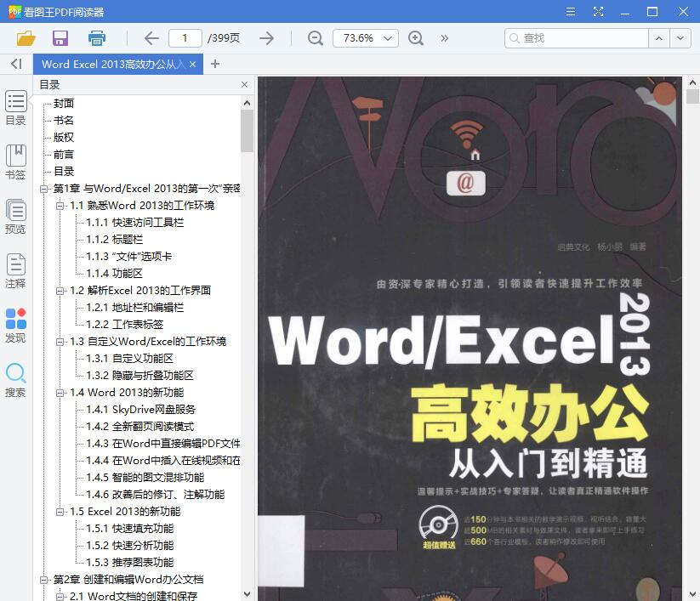Go to 1.3.1 自定义功能区

129,359
